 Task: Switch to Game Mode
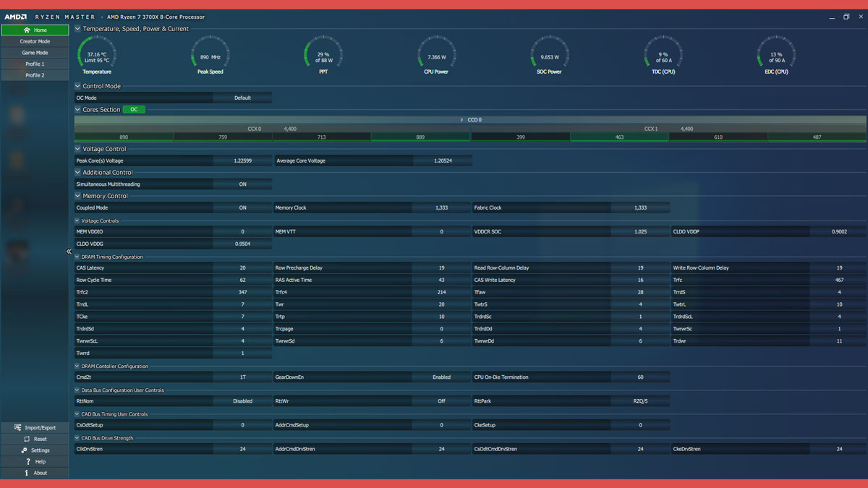[35, 53]
